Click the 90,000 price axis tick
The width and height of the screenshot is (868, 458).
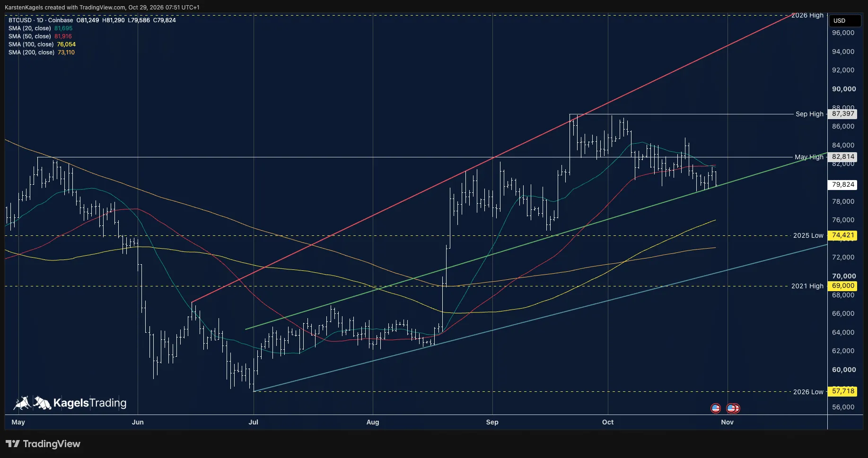844,89
